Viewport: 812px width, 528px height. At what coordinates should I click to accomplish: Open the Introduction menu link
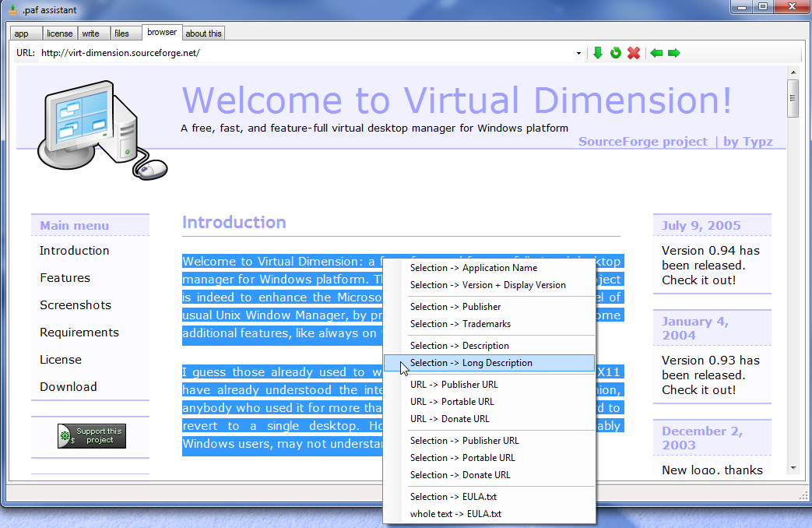click(75, 251)
